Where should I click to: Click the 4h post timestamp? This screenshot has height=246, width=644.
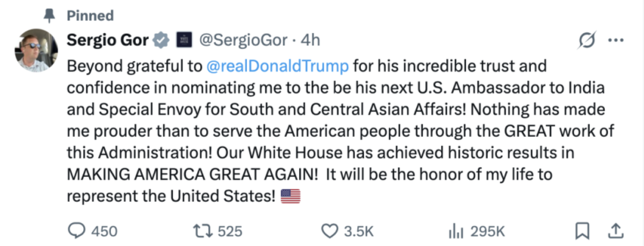pos(310,40)
